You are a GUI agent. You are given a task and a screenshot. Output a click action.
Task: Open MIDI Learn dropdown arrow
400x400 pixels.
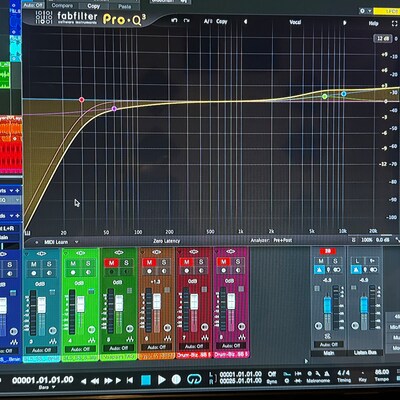tap(76, 242)
